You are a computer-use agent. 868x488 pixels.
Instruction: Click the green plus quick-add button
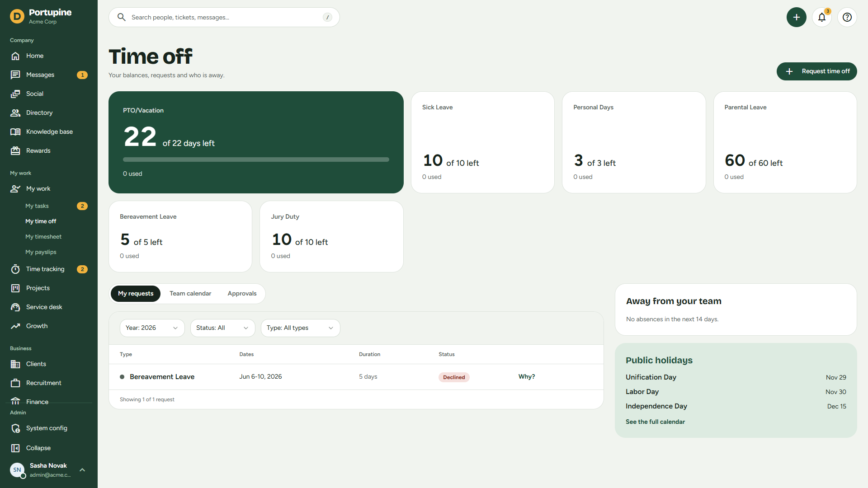coord(797,17)
